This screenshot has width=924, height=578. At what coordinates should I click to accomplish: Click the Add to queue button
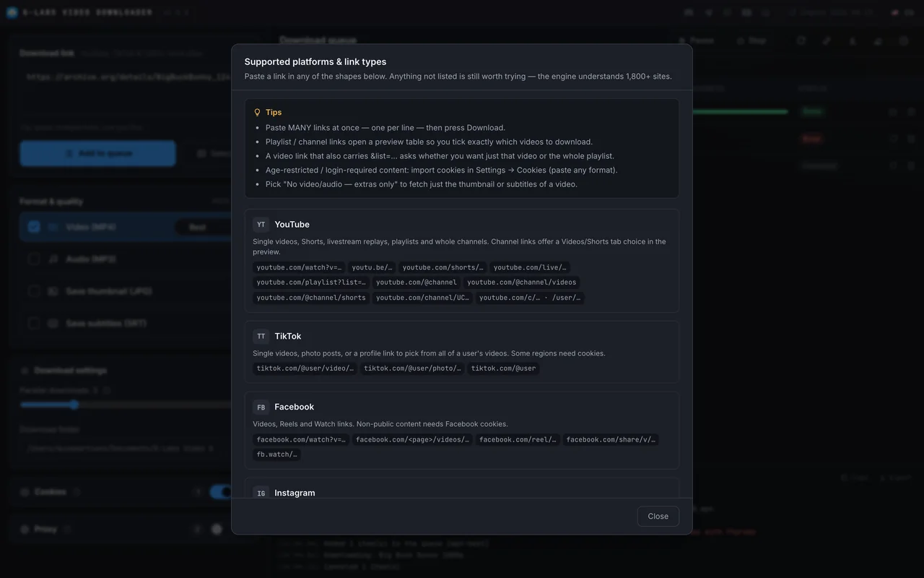(97, 153)
